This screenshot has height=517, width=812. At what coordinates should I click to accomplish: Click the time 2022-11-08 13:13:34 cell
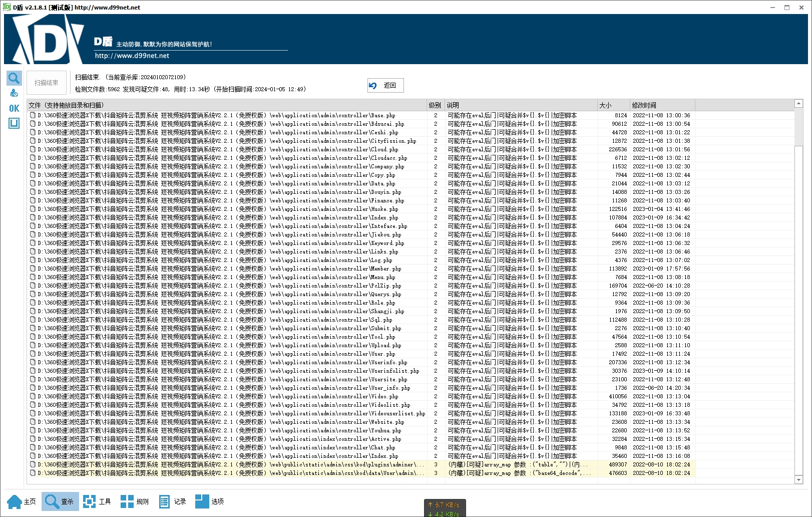coord(661,422)
